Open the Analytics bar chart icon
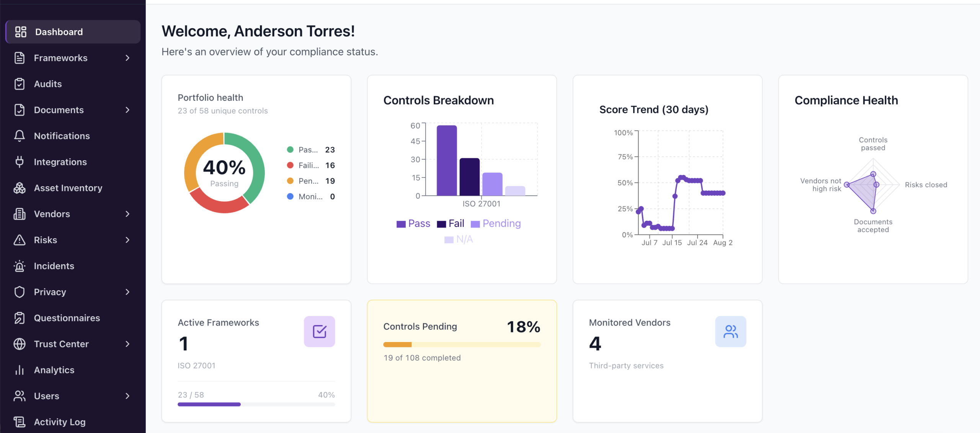This screenshot has width=980, height=433. [20, 370]
